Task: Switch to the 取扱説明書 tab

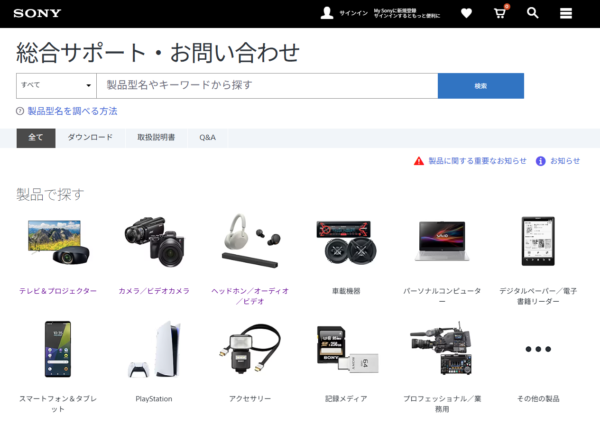Action: [156, 138]
